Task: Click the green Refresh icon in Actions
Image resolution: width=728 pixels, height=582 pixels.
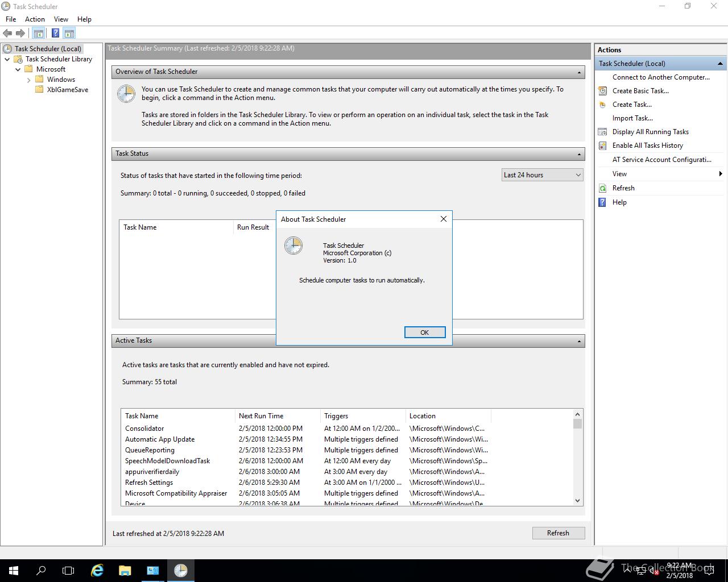Action: pos(602,188)
